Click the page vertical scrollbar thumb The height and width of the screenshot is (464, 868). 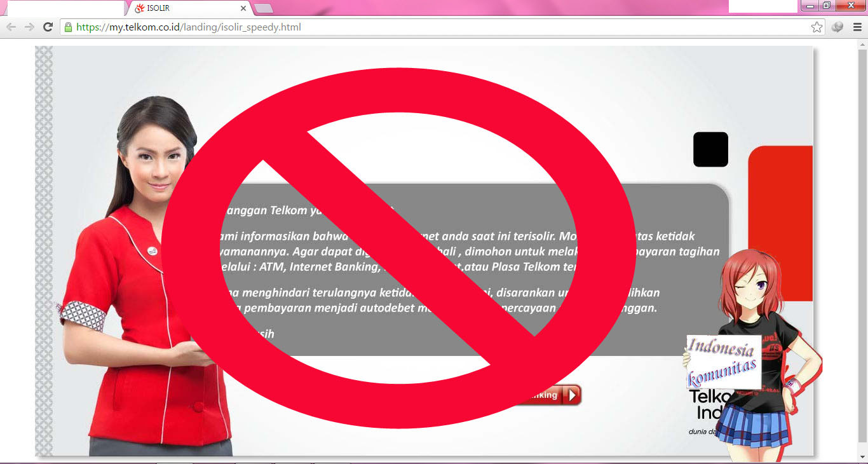(x=862, y=247)
